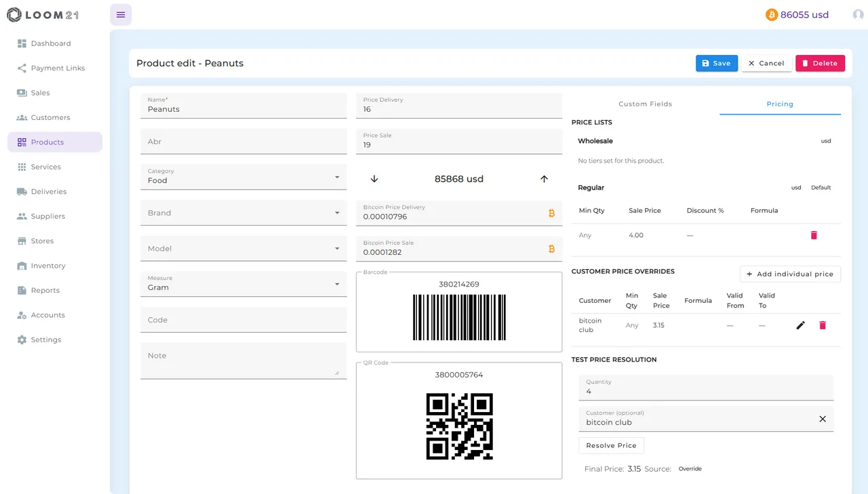
Task: Click the Products QR icon in sidebar
Action: 22,142
